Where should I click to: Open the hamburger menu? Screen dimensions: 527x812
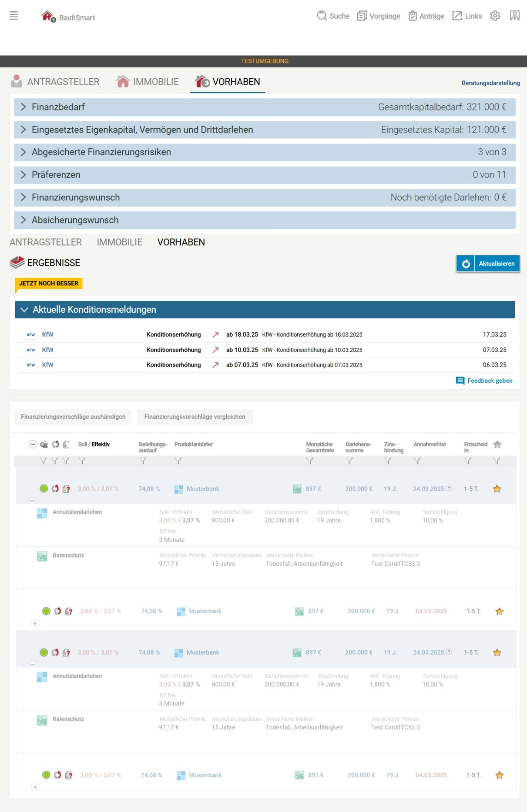(14, 16)
